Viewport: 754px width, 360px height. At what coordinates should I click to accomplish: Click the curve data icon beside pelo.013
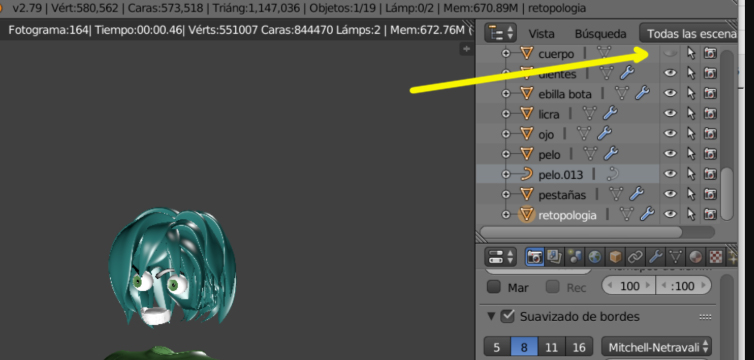click(613, 174)
